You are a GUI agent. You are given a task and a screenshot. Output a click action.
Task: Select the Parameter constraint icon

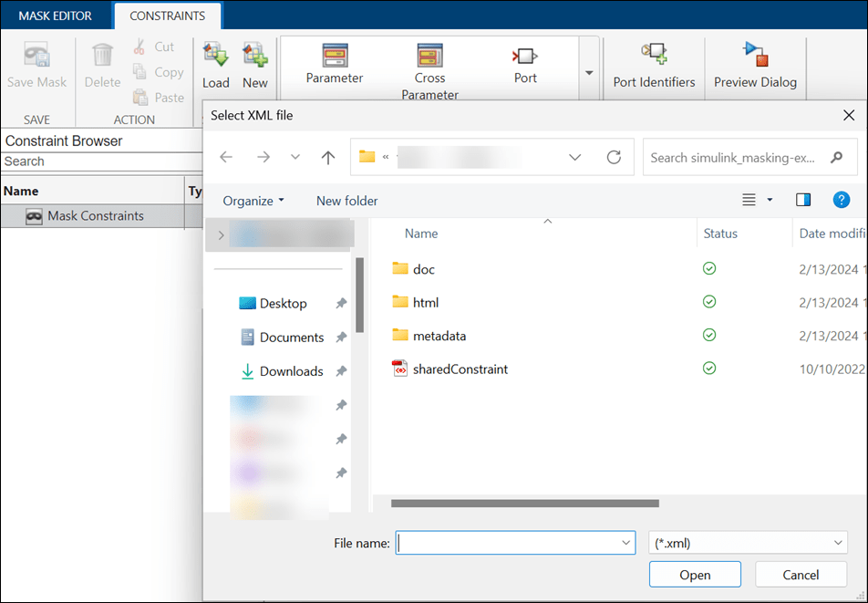[x=335, y=56]
